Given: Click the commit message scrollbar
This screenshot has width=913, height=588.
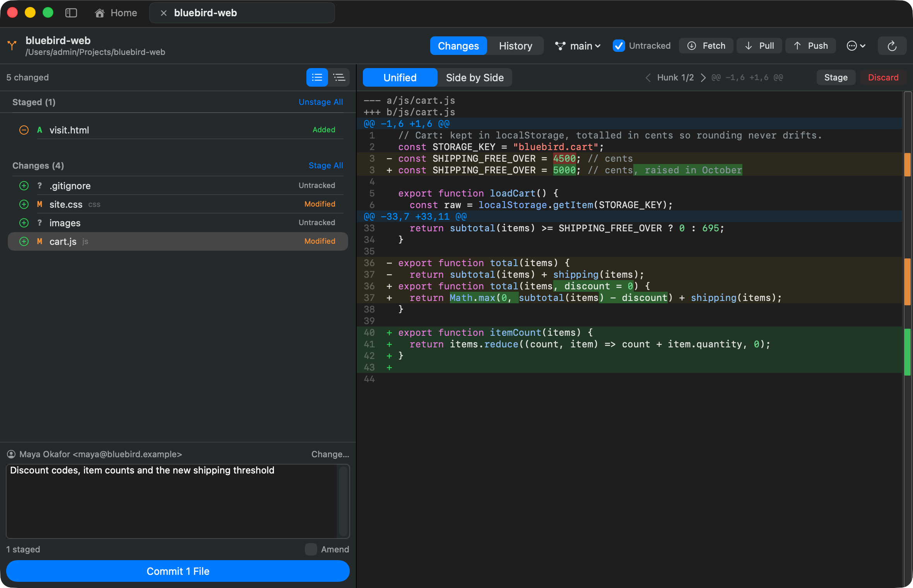Looking at the screenshot, I should point(343,501).
